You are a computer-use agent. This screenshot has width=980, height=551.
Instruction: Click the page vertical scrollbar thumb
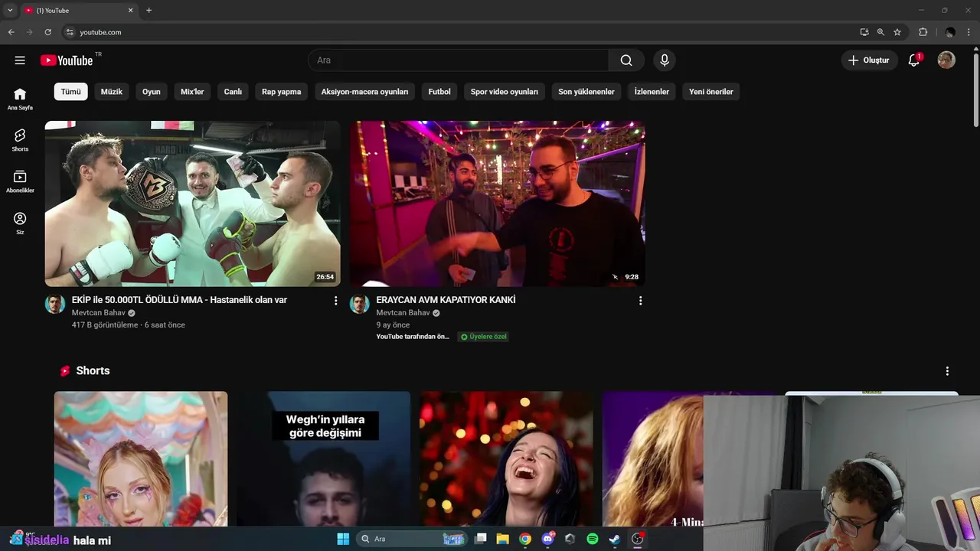[x=976, y=90]
